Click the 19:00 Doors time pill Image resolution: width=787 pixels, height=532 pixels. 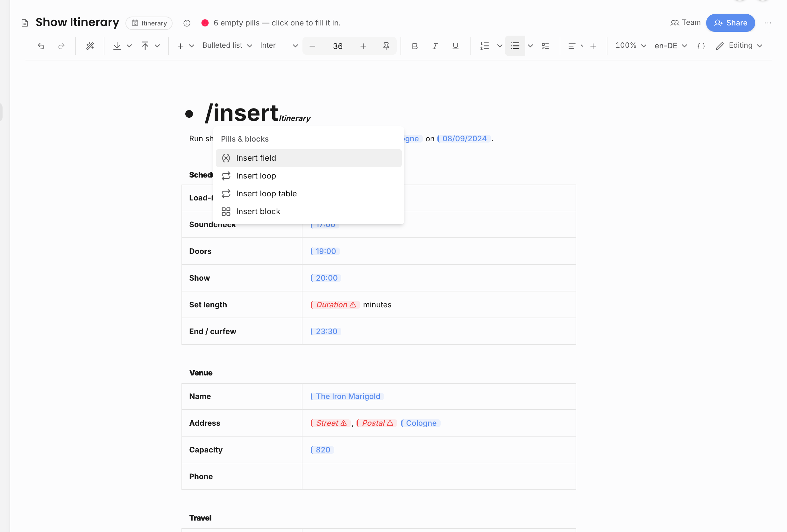[325, 251]
